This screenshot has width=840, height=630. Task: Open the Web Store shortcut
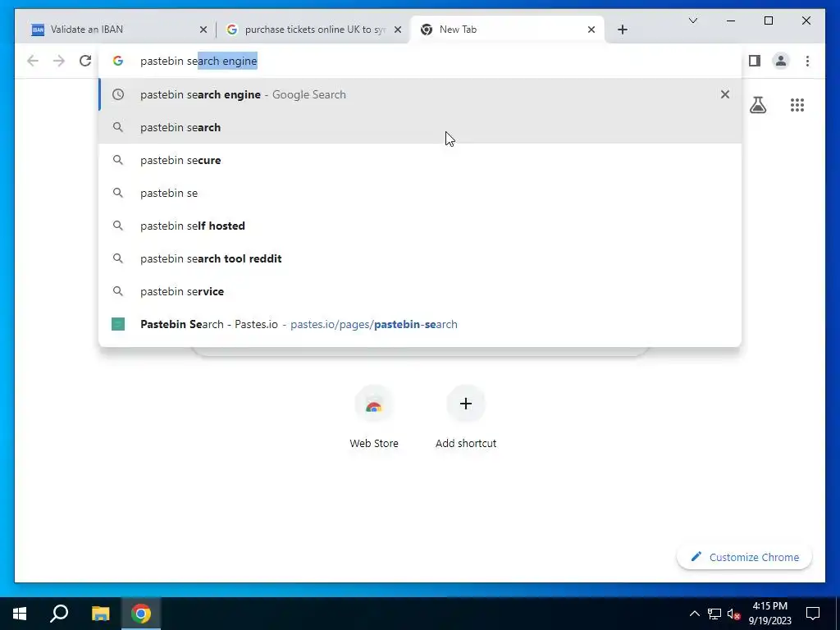click(374, 418)
